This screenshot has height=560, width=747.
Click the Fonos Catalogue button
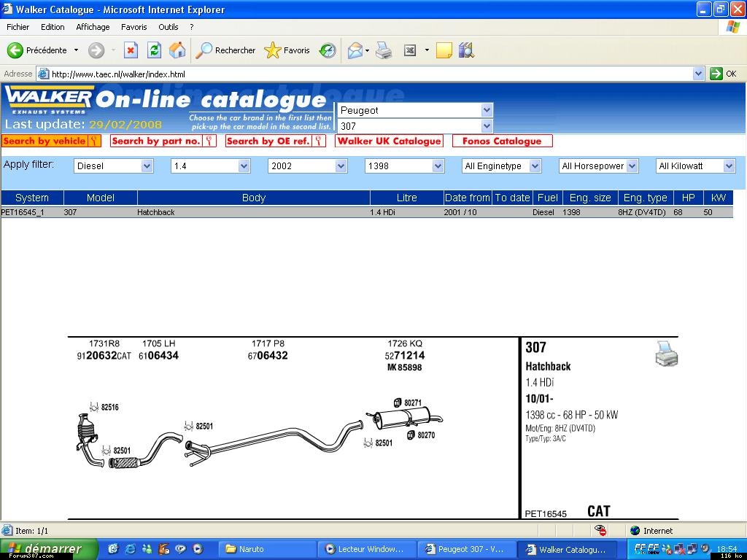point(502,141)
